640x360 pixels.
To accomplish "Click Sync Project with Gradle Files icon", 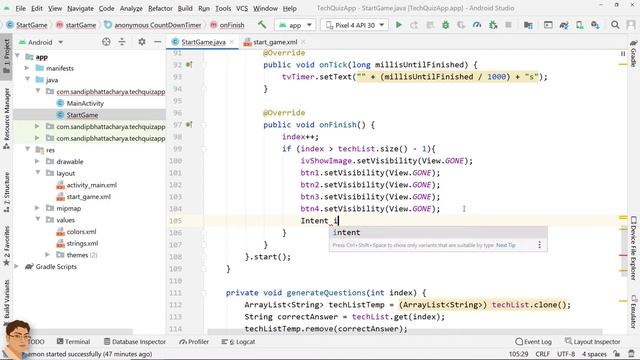I will coord(564,25).
